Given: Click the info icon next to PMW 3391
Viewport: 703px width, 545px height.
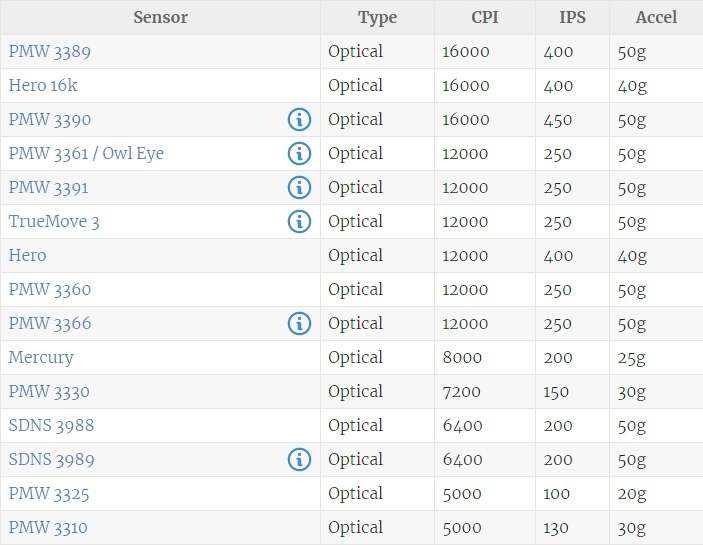Looking at the screenshot, I should (x=299, y=188).
